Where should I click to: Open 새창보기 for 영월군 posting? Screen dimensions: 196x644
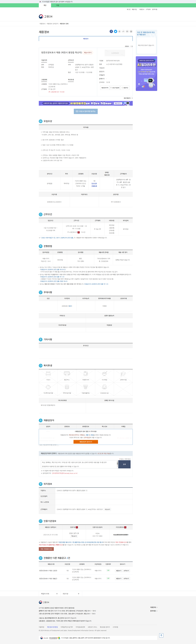(119, 579)
